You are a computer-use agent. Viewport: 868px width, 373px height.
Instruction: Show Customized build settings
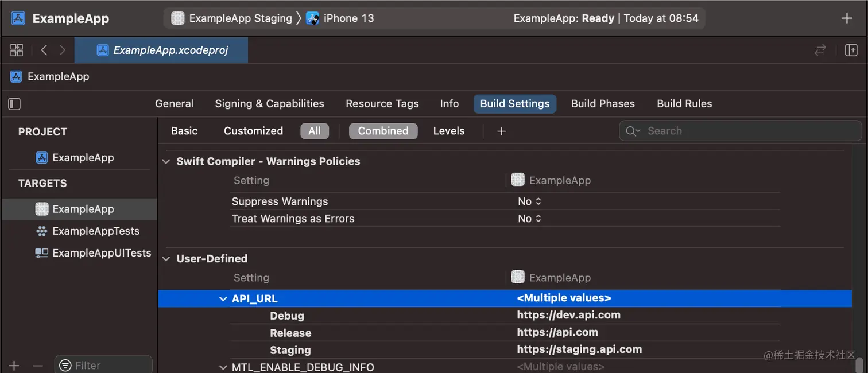253,131
